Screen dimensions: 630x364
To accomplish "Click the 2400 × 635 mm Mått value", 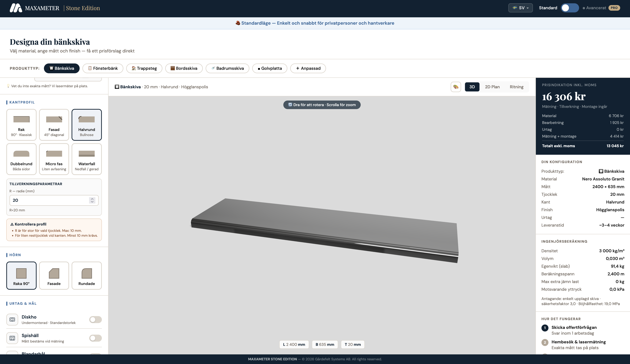I will [608, 187].
